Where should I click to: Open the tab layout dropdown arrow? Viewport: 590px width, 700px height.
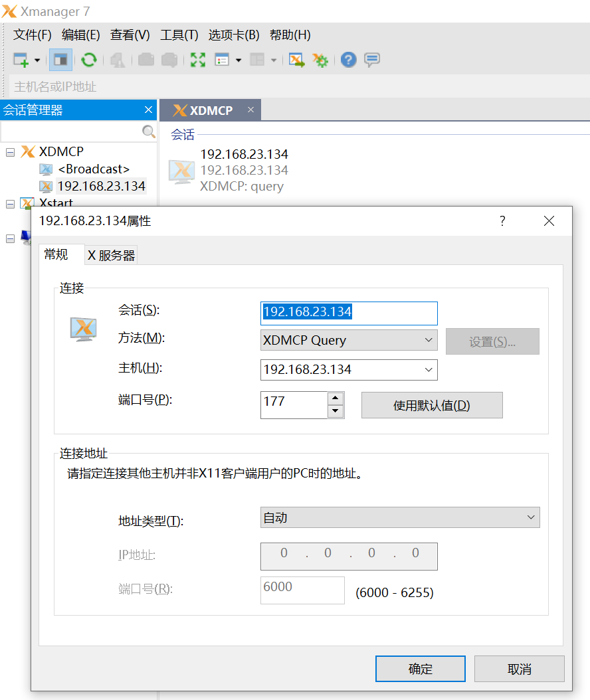pos(274,60)
